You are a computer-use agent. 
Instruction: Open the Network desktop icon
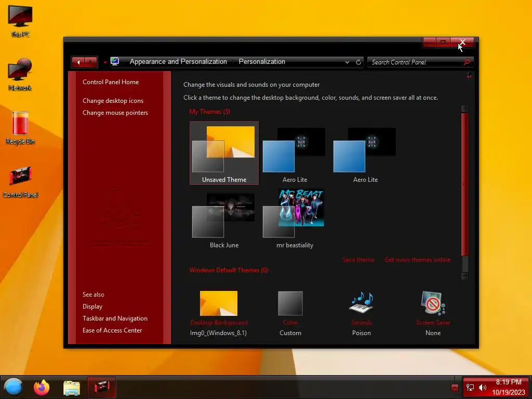(20, 75)
